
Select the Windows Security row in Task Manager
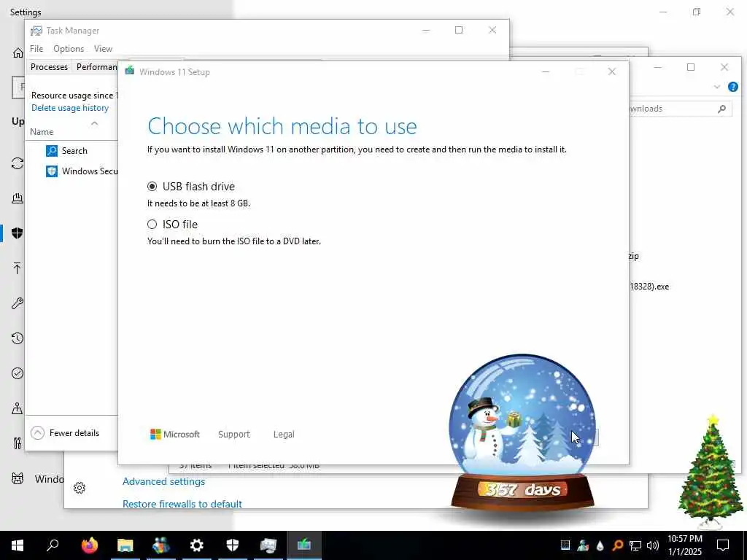pyautogui.click(x=71, y=171)
